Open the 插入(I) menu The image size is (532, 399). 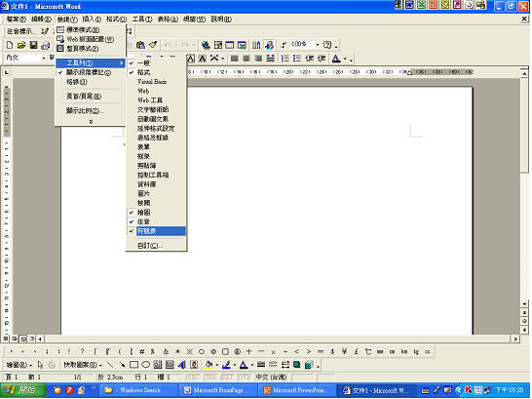pyautogui.click(x=92, y=20)
